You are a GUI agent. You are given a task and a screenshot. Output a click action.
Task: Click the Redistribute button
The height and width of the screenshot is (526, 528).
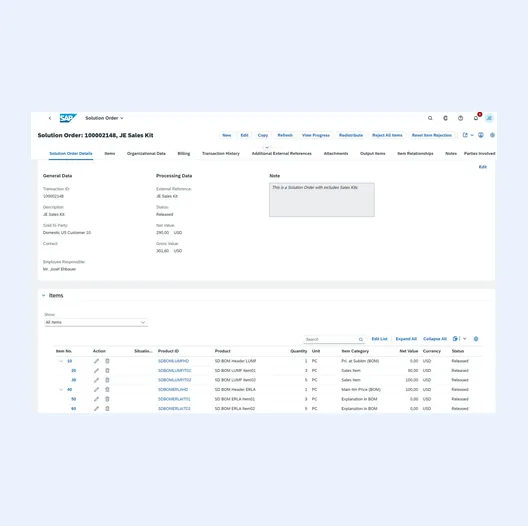click(x=351, y=135)
